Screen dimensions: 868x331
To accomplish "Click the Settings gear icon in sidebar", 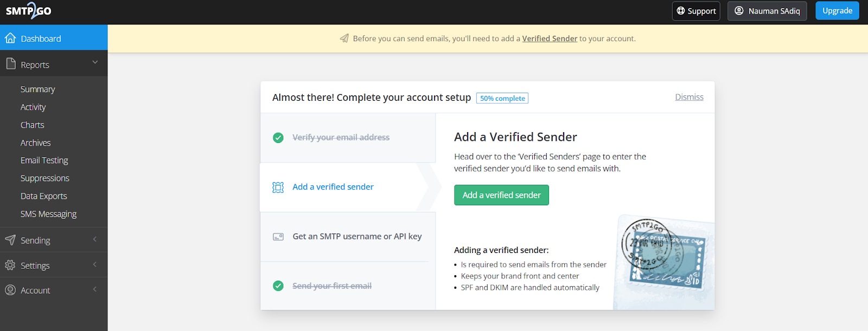I will coord(10,265).
